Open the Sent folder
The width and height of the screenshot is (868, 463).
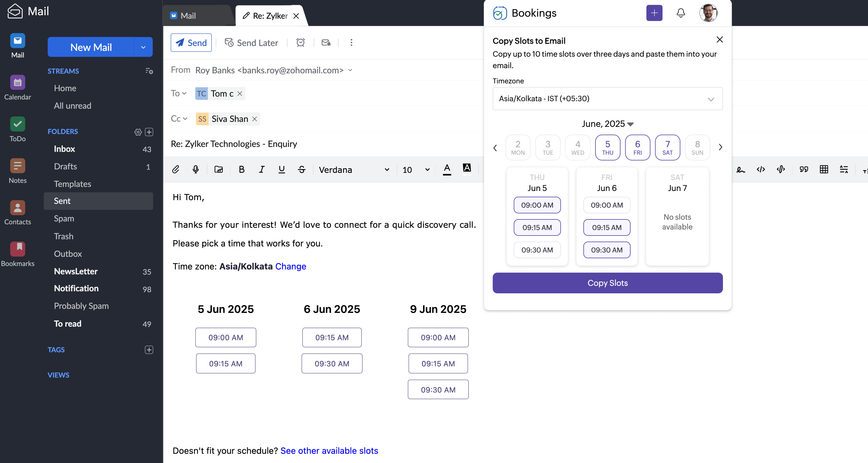coord(62,201)
